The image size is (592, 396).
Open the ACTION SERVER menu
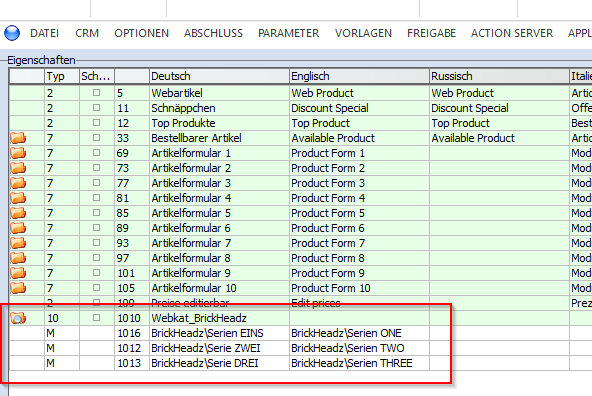click(512, 33)
